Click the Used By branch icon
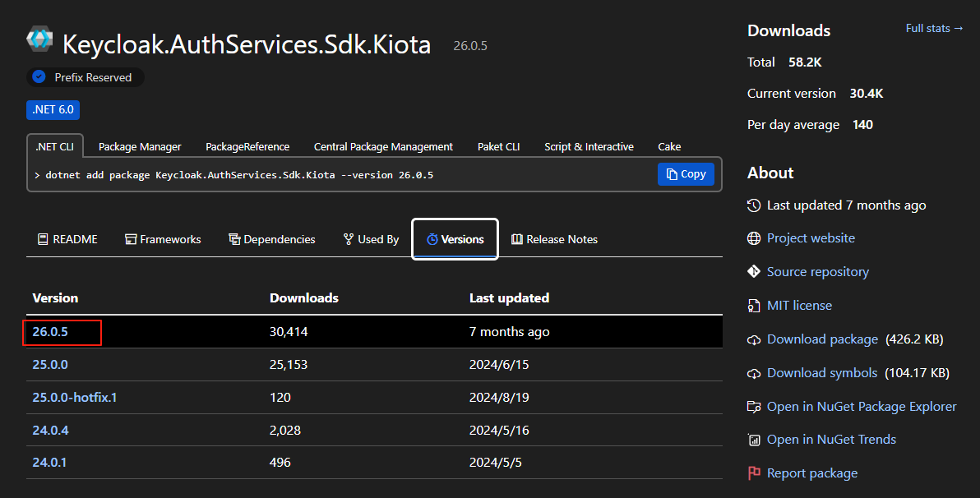 [x=349, y=239]
